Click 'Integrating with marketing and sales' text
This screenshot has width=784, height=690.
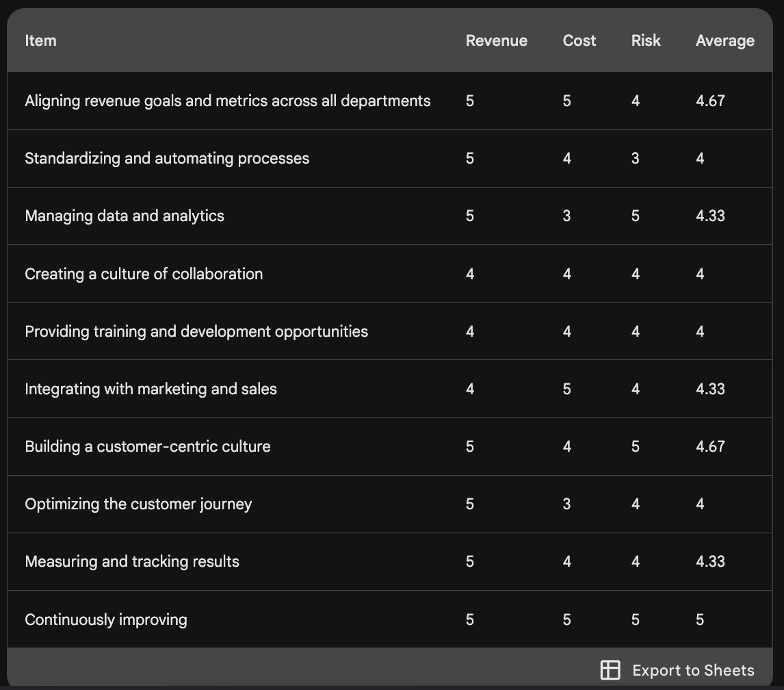click(x=151, y=389)
